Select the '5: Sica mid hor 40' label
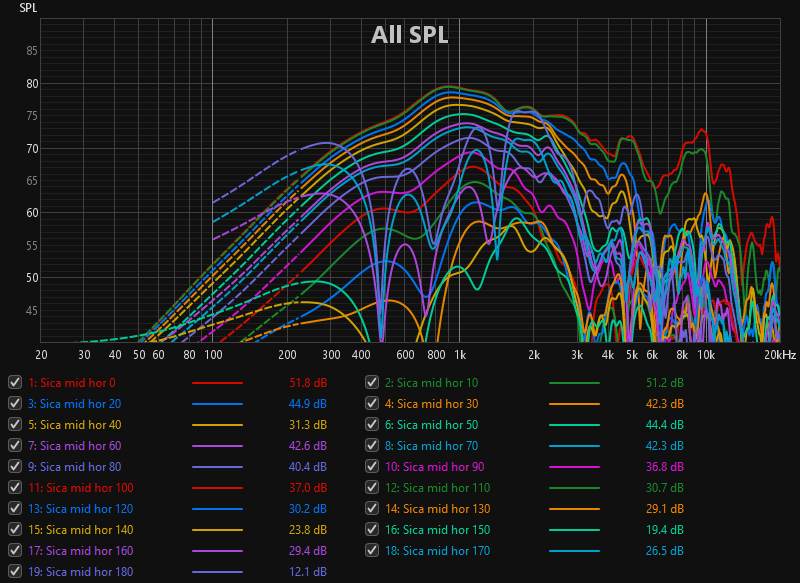 (x=74, y=424)
